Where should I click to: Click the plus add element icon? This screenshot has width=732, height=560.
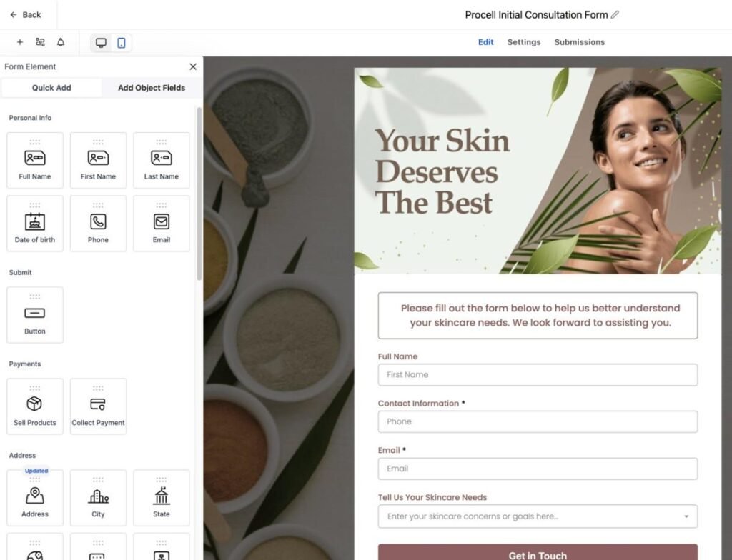pyautogui.click(x=20, y=43)
